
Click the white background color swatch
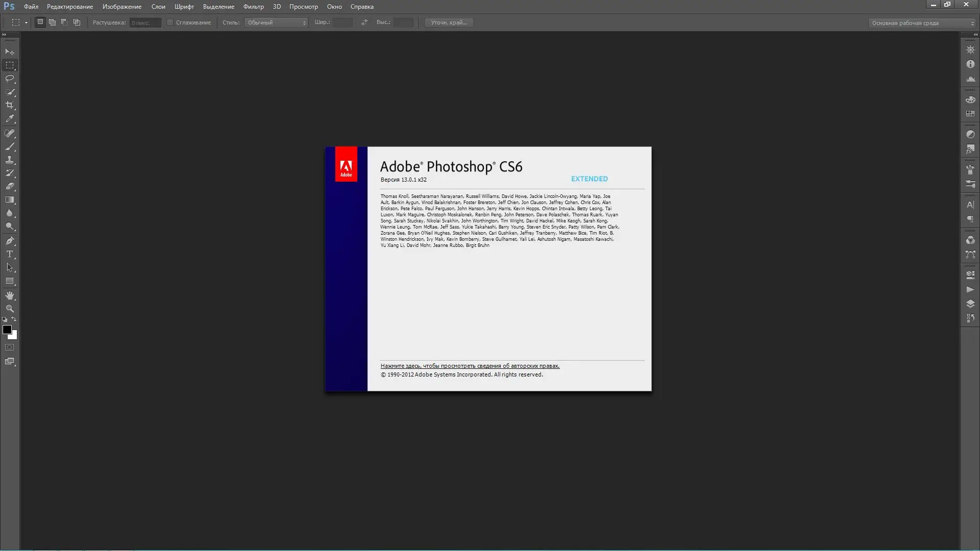(14, 336)
